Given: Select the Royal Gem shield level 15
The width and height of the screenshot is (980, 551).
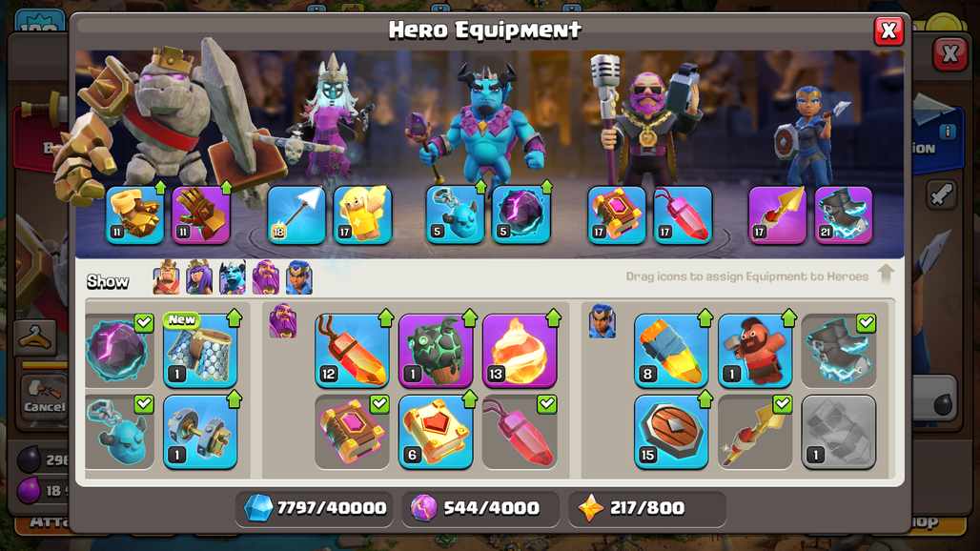Looking at the screenshot, I should pos(671,432).
